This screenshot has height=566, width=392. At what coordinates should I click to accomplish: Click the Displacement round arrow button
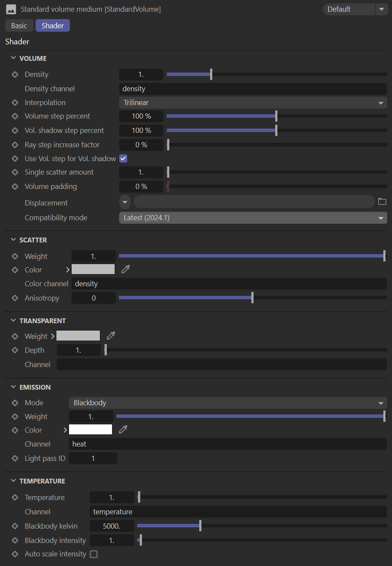[x=125, y=202]
